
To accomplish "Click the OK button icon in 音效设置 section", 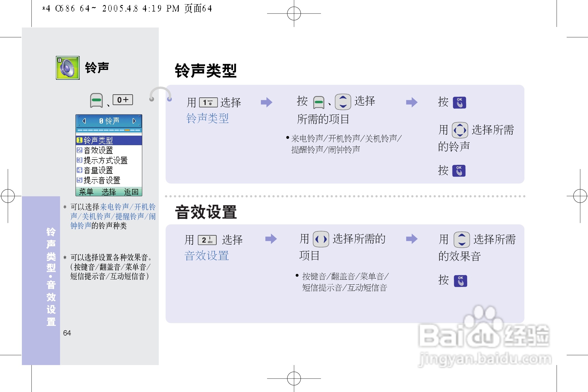I will click(x=460, y=281).
